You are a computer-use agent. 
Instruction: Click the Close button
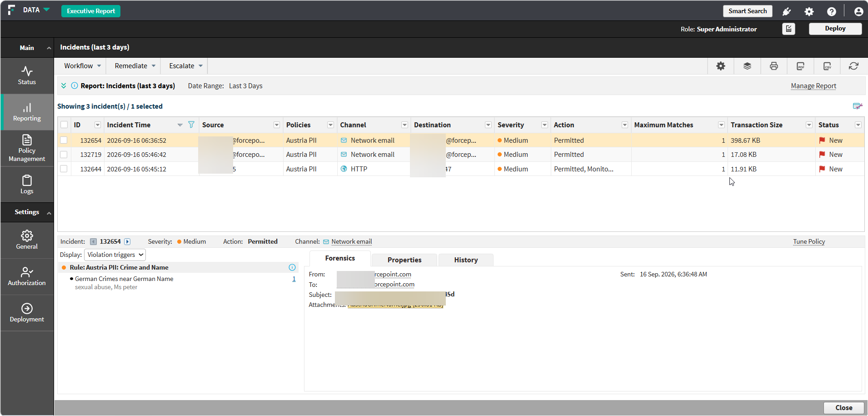[x=844, y=408]
